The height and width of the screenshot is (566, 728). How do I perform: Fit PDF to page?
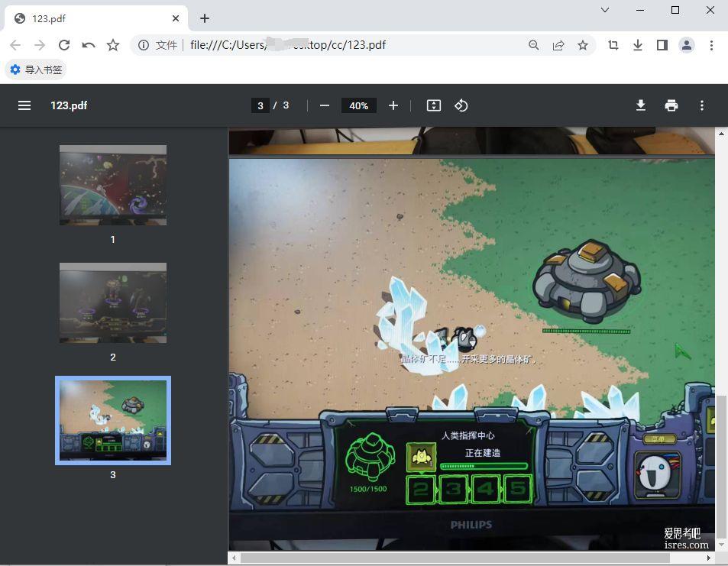[x=434, y=105]
